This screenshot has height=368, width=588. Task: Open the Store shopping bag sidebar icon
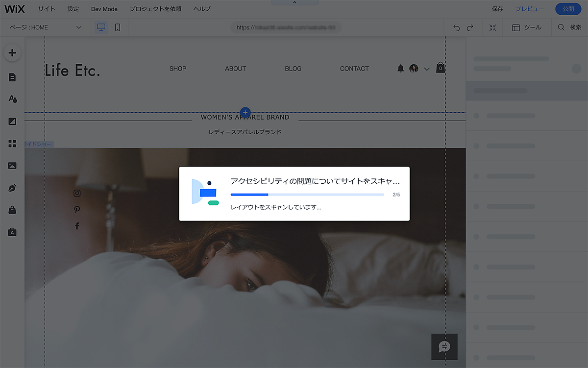[x=12, y=210]
